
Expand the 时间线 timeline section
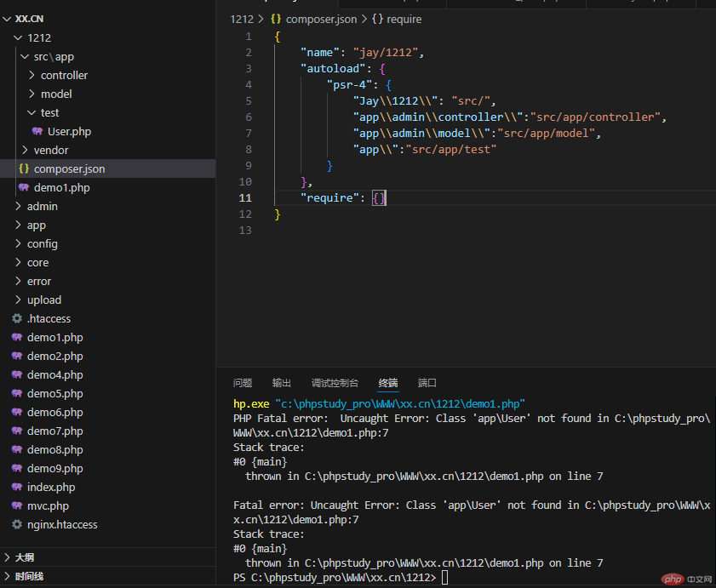point(7,576)
